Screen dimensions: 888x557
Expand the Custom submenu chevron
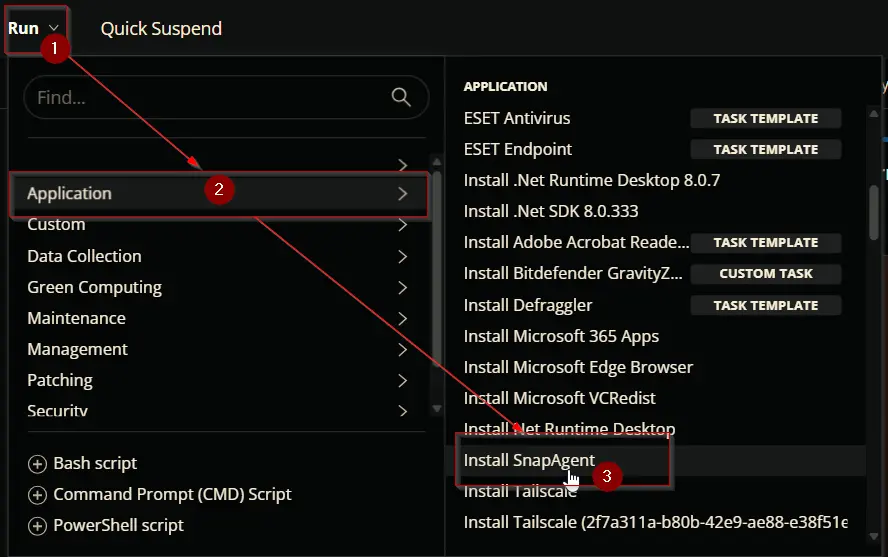coord(403,225)
